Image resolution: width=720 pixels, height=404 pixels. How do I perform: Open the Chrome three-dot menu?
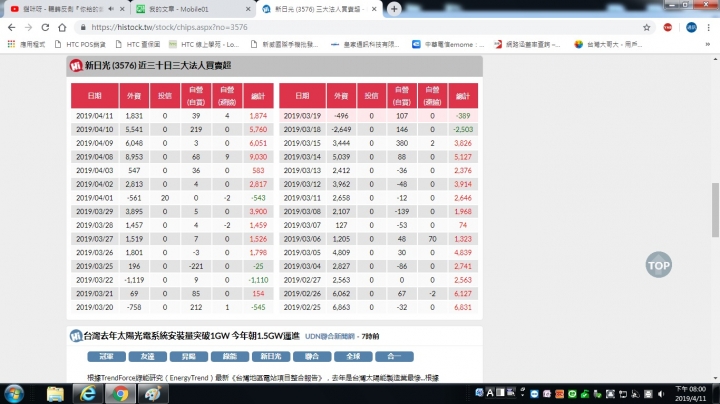click(709, 28)
